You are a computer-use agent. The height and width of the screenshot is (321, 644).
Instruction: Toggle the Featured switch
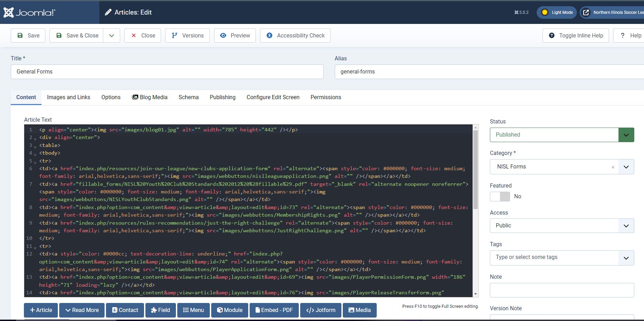pyautogui.click(x=500, y=197)
